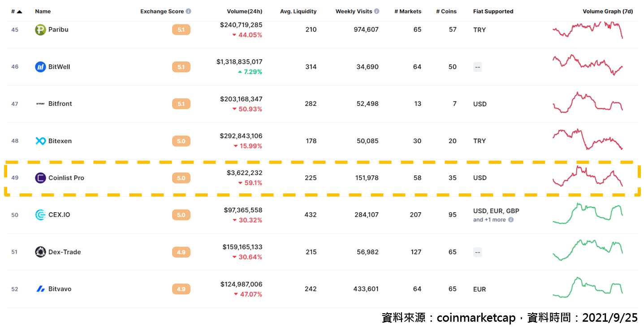The image size is (644, 328).
Task: Click the 127 markets value for Dex-Trade
Action: click(x=416, y=252)
